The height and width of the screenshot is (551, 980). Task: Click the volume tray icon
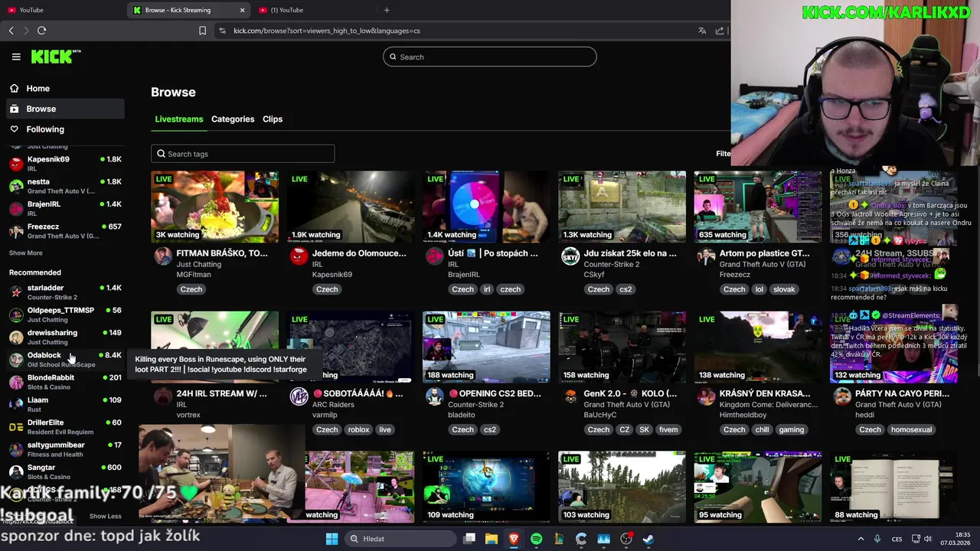928,539
